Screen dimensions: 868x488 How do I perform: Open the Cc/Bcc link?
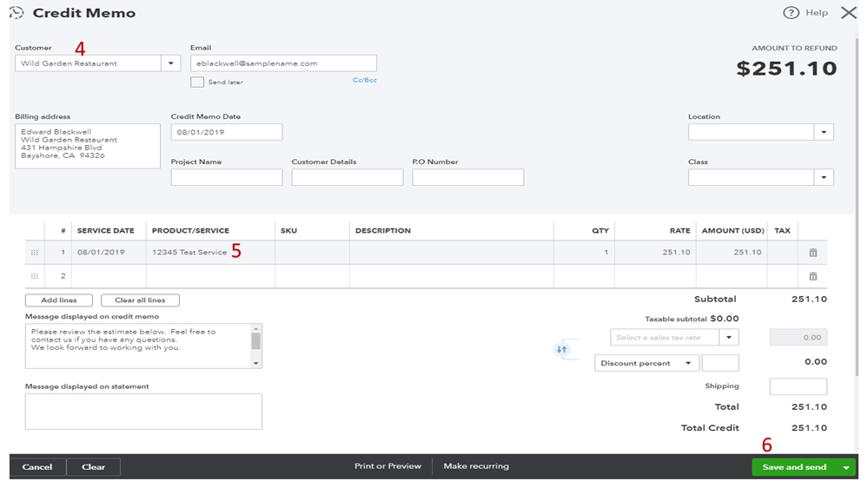364,80
